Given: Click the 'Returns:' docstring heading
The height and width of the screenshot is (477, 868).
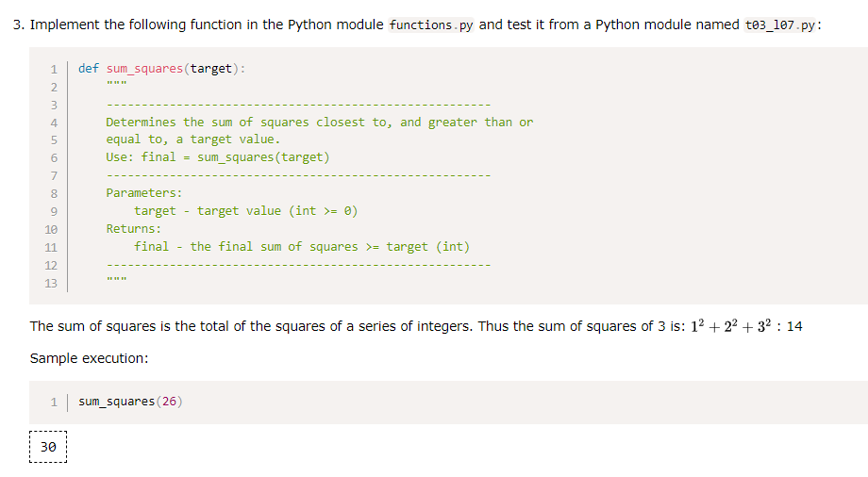Looking at the screenshot, I should [133, 229].
